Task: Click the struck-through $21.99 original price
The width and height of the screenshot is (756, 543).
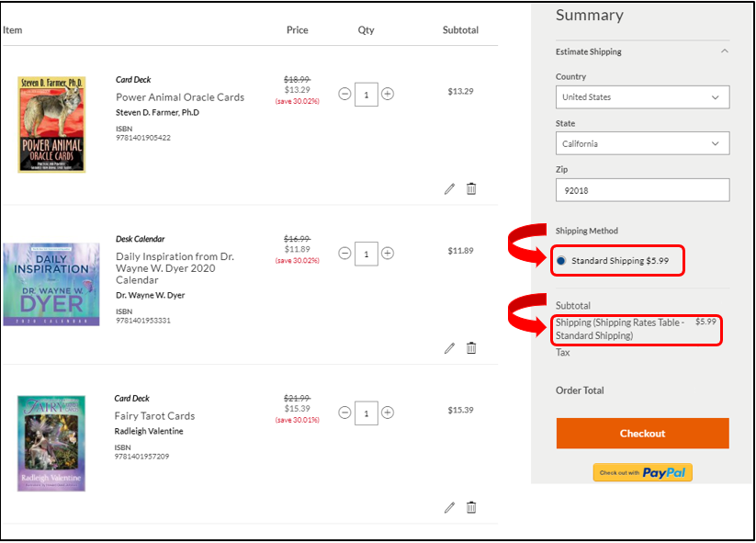Action: tap(297, 399)
